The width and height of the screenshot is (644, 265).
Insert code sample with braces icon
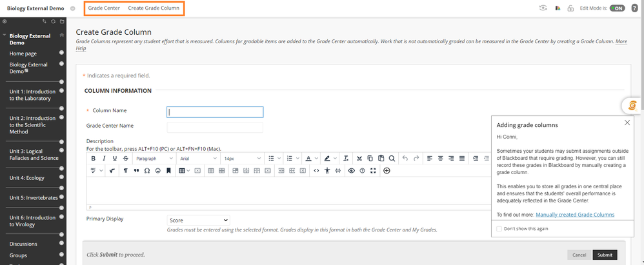coord(337,171)
